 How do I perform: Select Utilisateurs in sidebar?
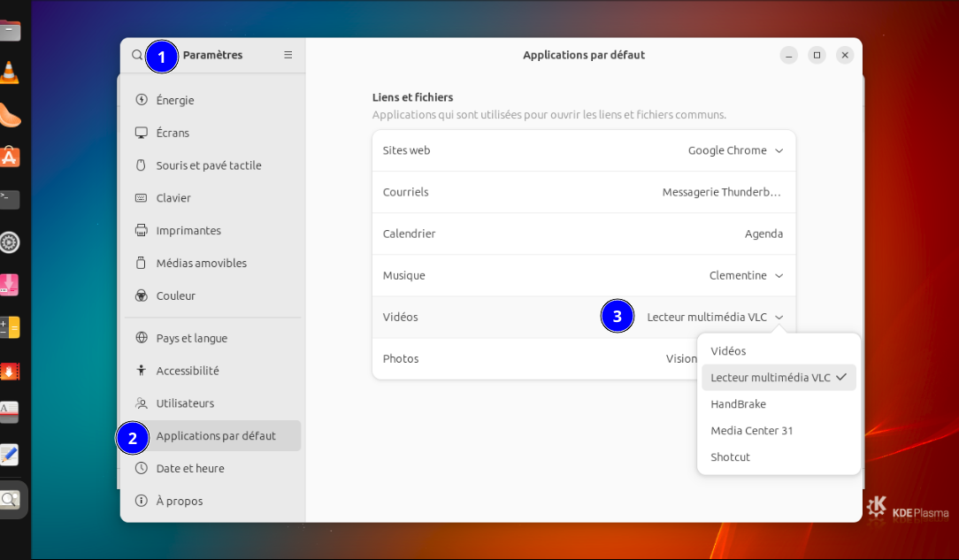213,403
